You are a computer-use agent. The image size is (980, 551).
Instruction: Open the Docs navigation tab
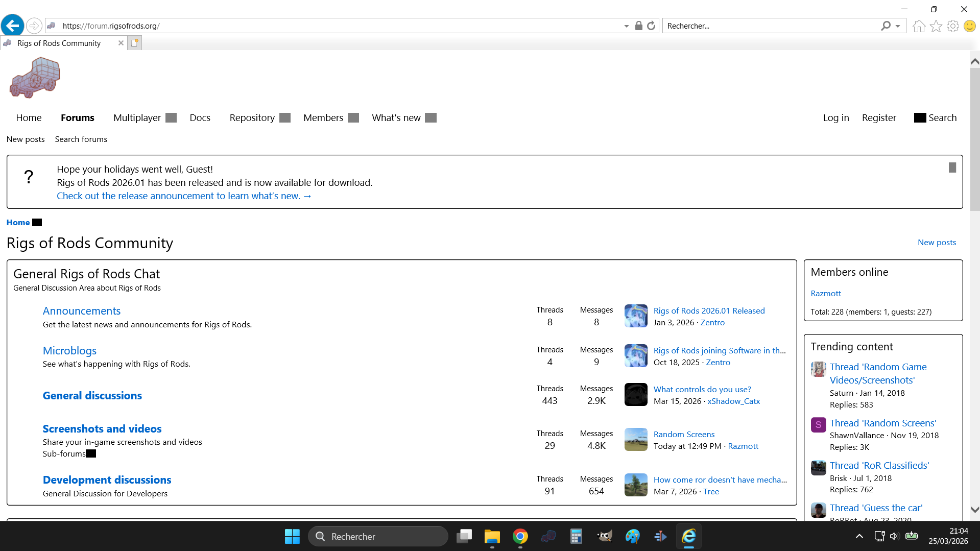(200, 118)
